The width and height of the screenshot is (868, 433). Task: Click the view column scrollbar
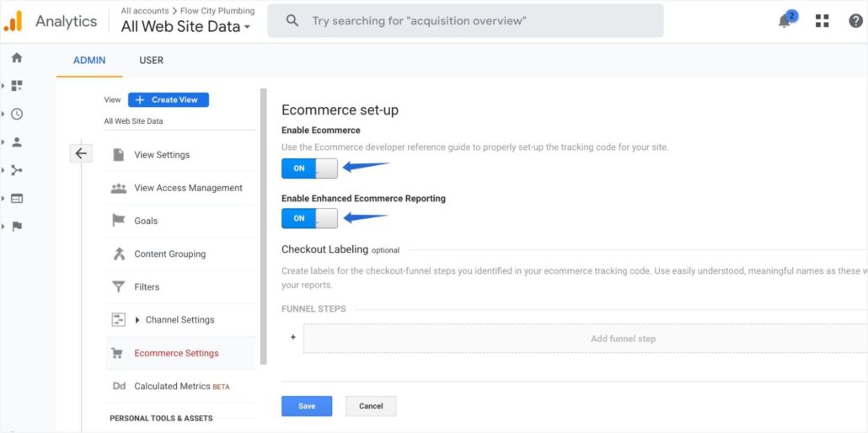tap(264, 226)
